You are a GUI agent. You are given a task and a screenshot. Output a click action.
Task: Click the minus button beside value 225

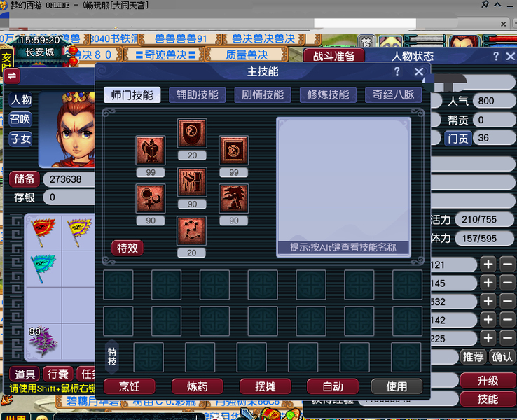507,338
